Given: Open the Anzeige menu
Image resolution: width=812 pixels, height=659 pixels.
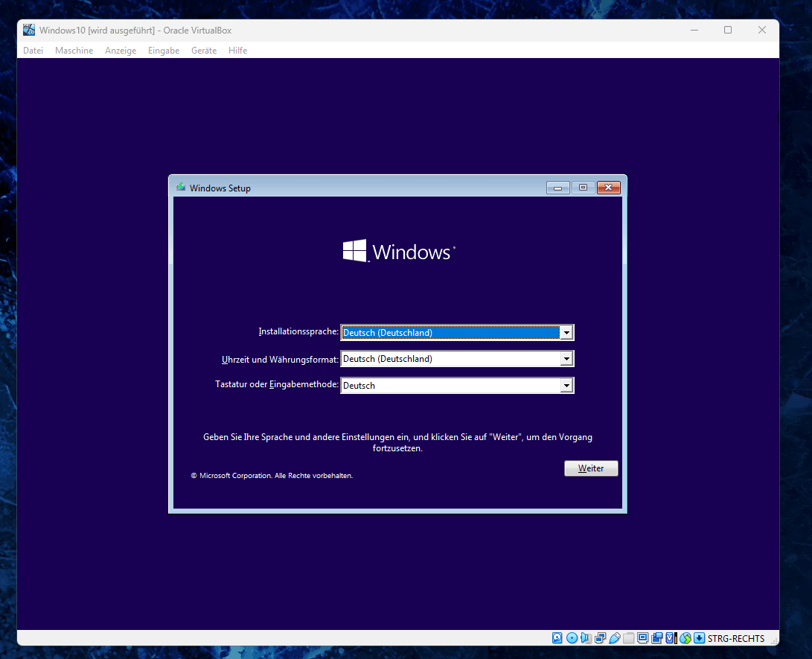Looking at the screenshot, I should [120, 50].
